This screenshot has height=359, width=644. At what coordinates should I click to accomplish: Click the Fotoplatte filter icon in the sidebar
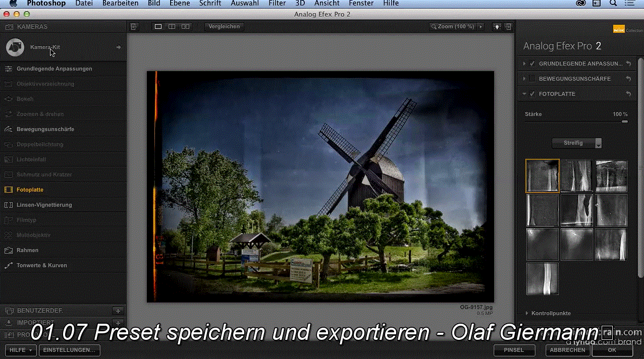tap(8, 190)
